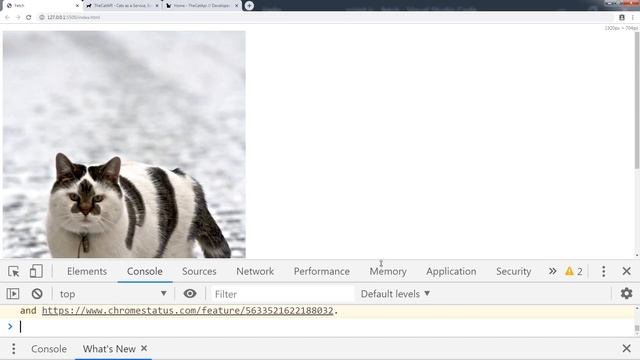Show the console sidebar icon
The image size is (640, 360).
(x=13, y=293)
